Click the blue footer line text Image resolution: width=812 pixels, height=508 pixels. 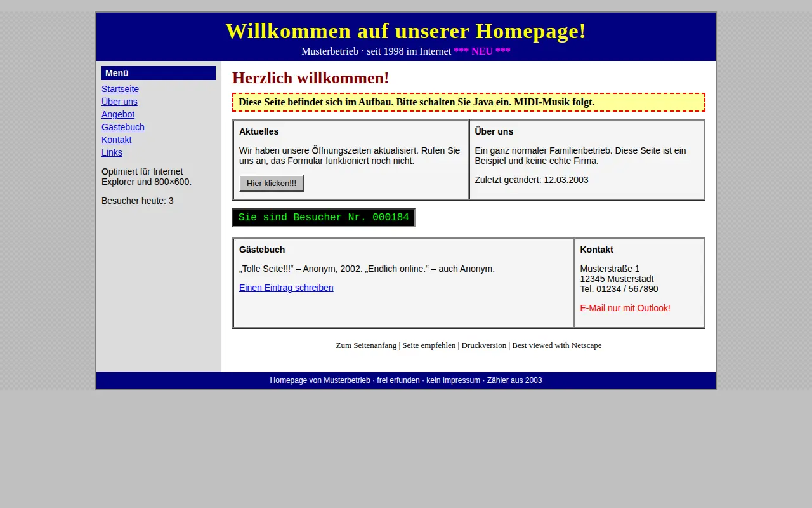pos(406,380)
